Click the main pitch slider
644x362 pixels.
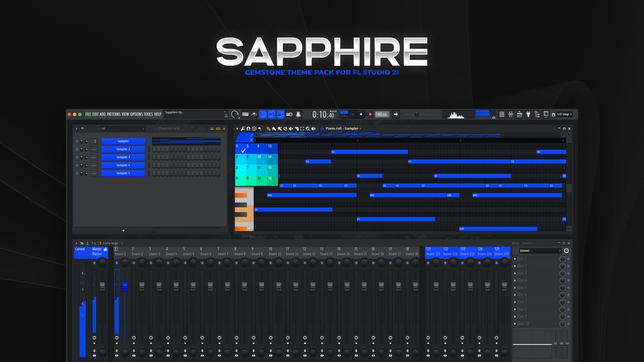(416, 115)
